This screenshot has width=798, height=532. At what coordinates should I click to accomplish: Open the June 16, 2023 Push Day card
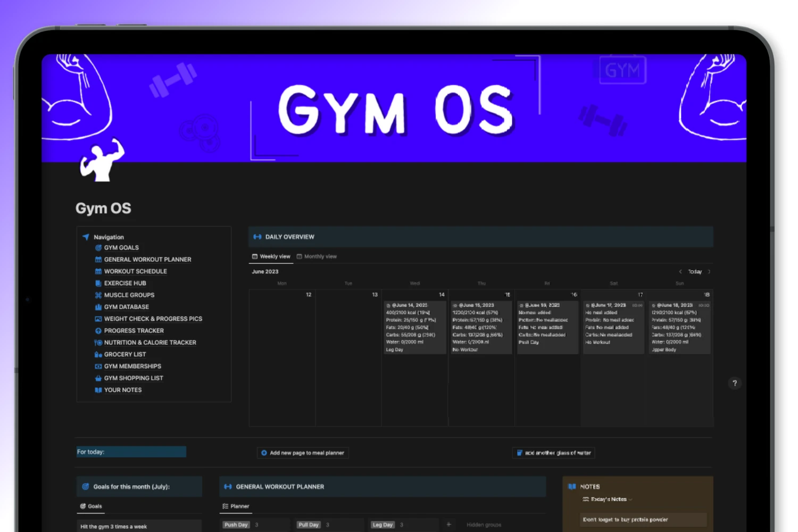pyautogui.click(x=547, y=327)
